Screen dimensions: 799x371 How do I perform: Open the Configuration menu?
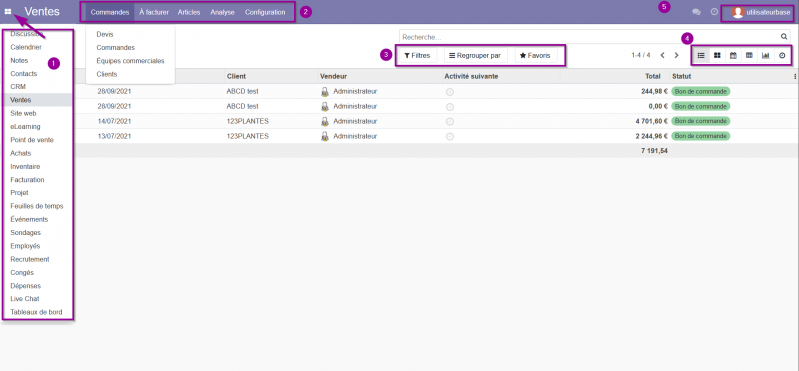click(x=265, y=12)
